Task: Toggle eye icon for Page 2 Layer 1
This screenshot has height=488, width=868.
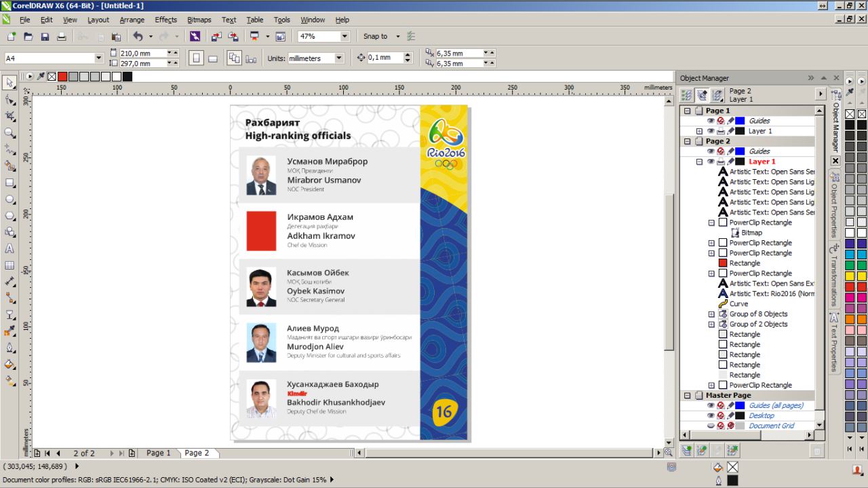Action: (711, 162)
